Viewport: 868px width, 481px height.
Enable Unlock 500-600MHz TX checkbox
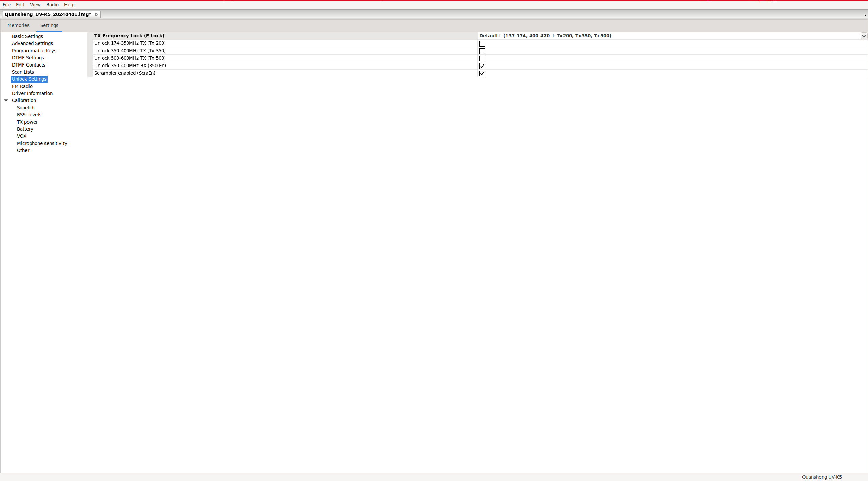tap(482, 58)
